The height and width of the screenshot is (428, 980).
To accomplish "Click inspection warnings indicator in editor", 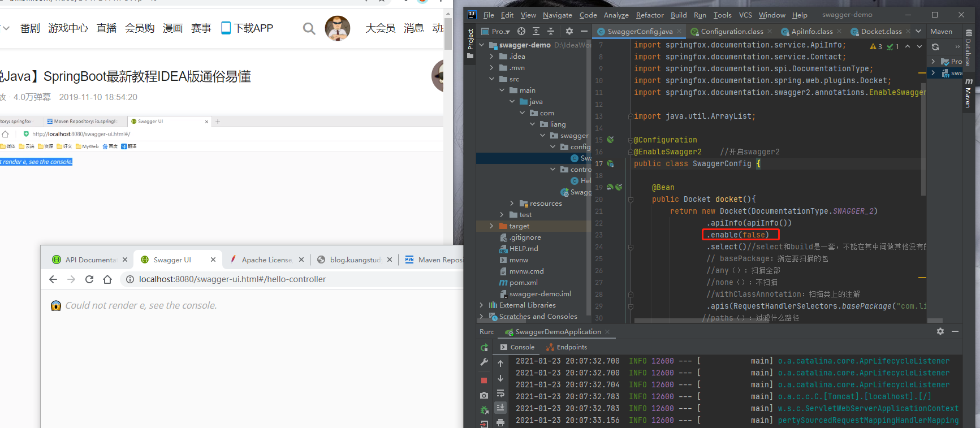I will click(884, 46).
